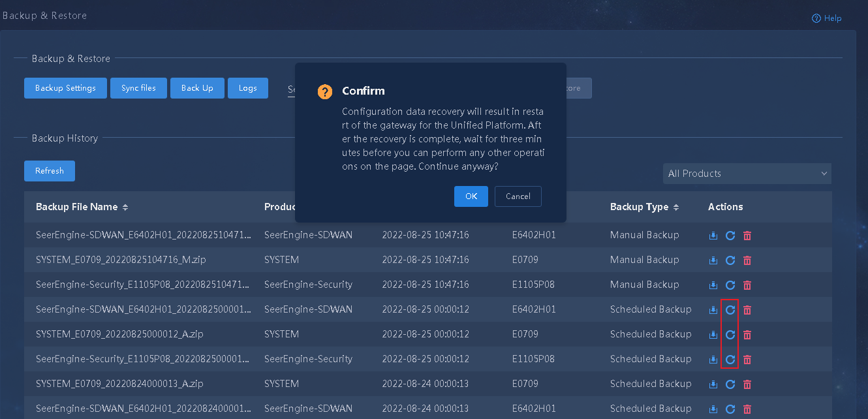Delete the SeerEngine-SDWAN manual backup from 10:47:16
Image resolution: width=868 pixels, height=419 pixels.
click(747, 236)
